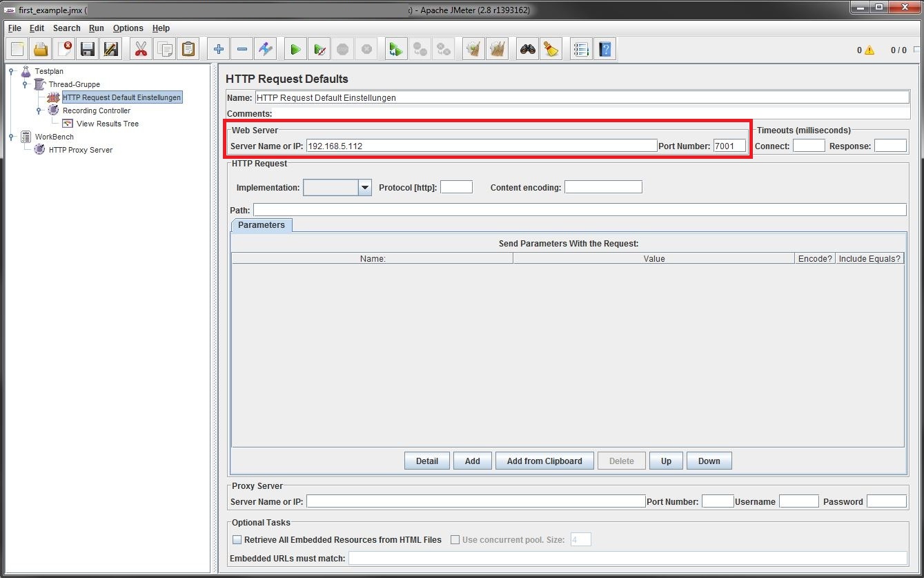Open the Implementation dropdown
This screenshot has height=578, width=924.
(x=365, y=187)
